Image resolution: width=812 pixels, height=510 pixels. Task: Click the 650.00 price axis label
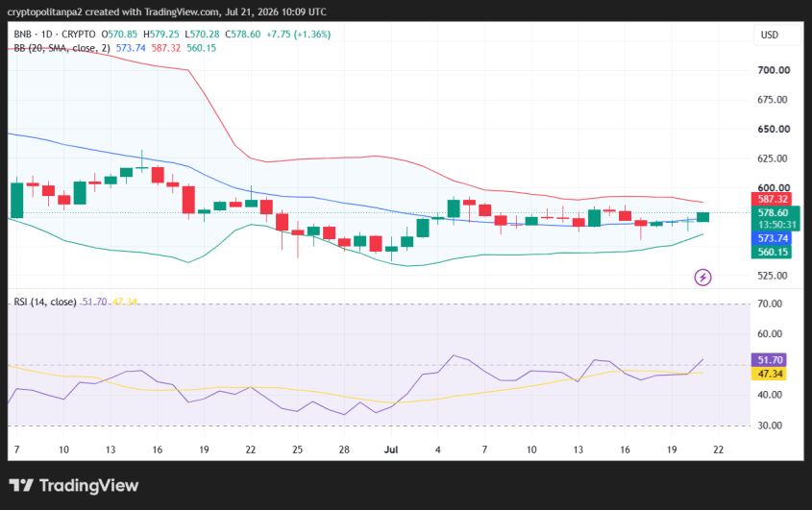[x=774, y=129]
